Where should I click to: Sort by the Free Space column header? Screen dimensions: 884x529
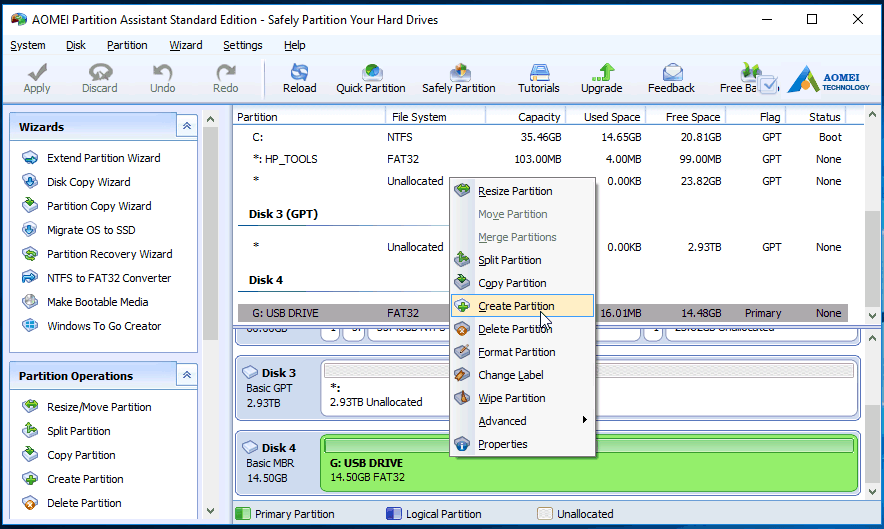(686, 117)
